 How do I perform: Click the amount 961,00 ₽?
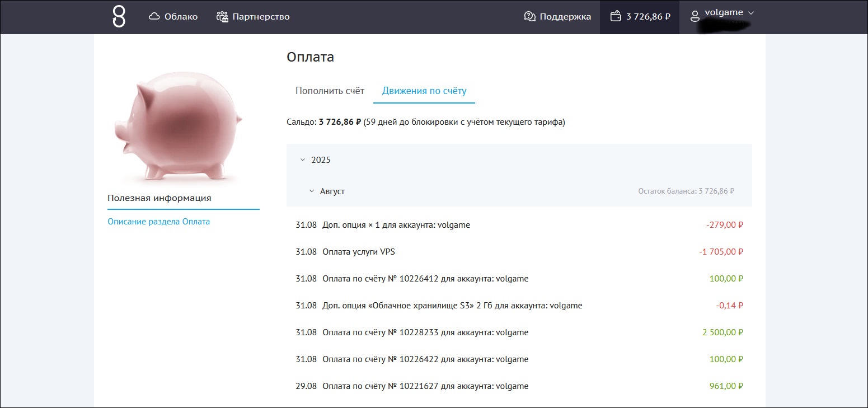[726, 386]
